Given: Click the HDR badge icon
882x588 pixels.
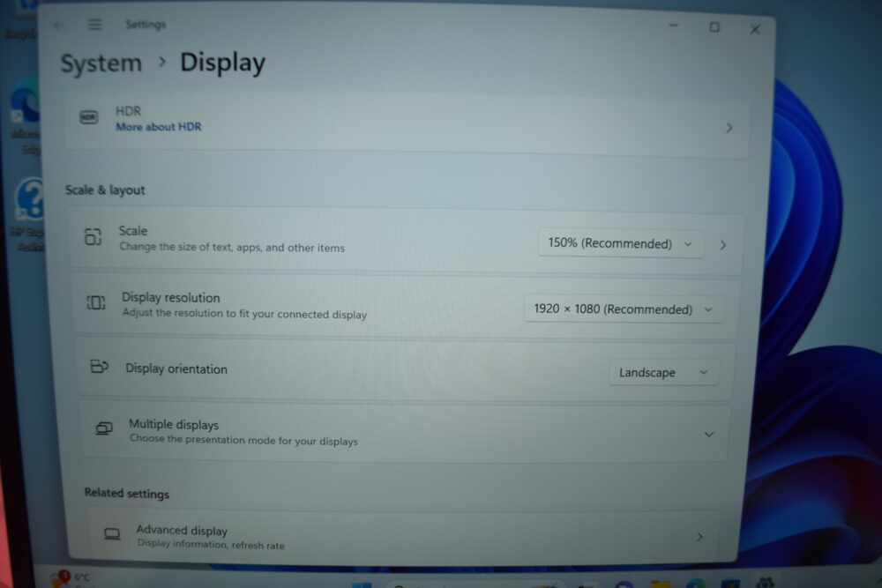Looking at the screenshot, I should click(89, 117).
